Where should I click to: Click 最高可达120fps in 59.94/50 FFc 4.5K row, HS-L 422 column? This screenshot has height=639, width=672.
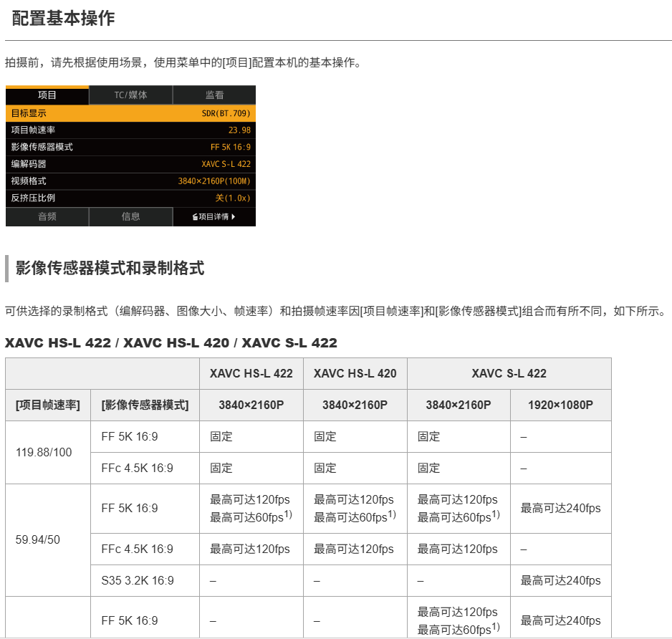[x=251, y=549]
